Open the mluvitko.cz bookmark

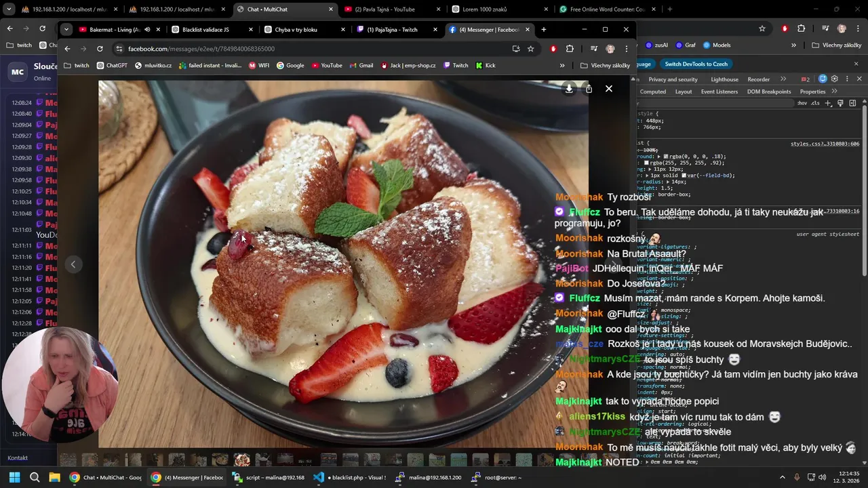tap(153, 66)
